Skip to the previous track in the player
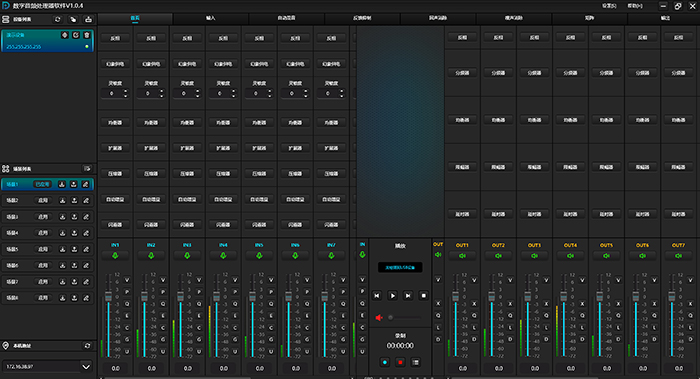Screen dimensions: 700x379 click(377, 296)
